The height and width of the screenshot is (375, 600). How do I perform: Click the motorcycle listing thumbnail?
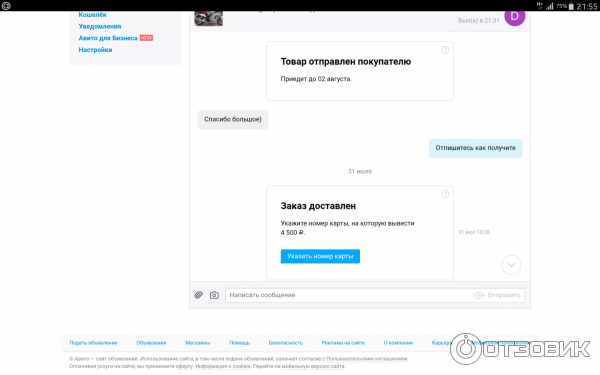[x=209, y=18]
